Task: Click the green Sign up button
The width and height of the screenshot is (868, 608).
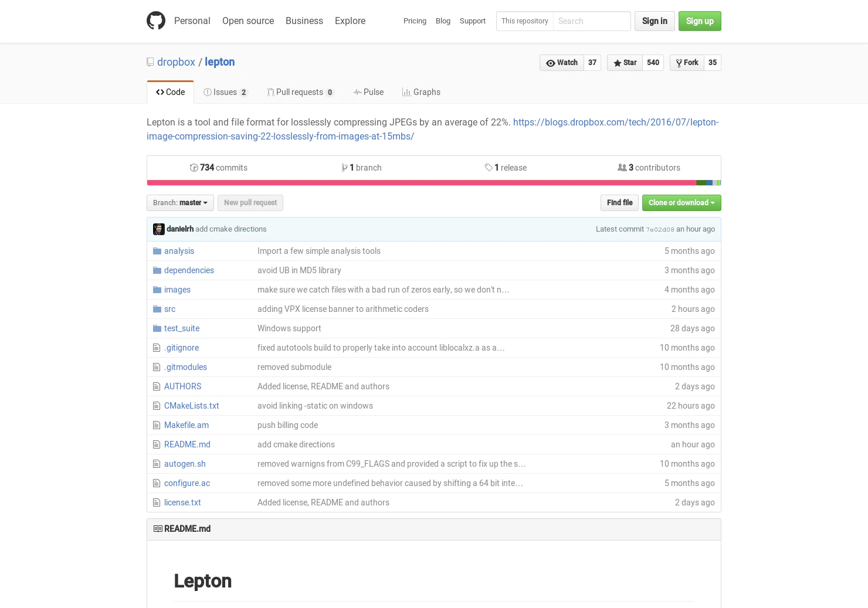Action: tap(700, 21)
